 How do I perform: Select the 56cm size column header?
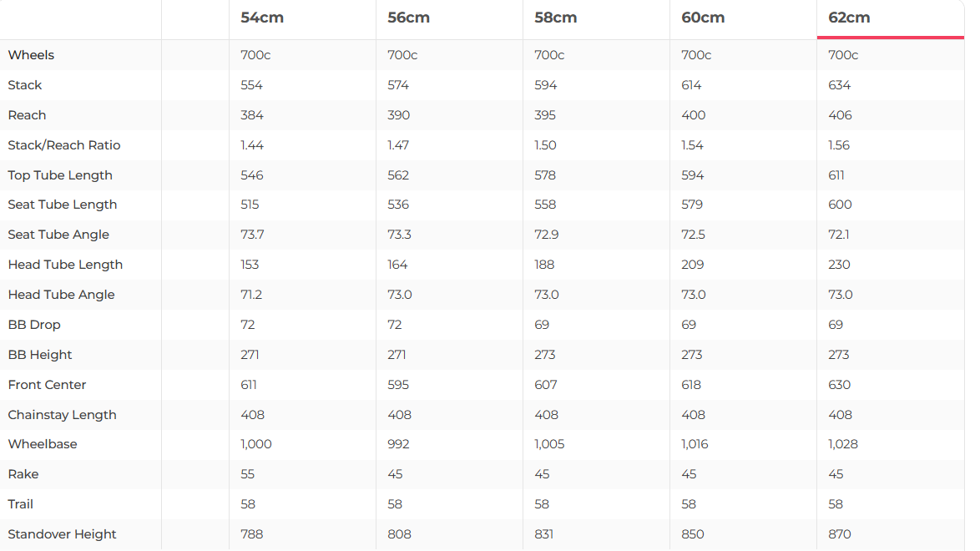[x=409, y=18]
